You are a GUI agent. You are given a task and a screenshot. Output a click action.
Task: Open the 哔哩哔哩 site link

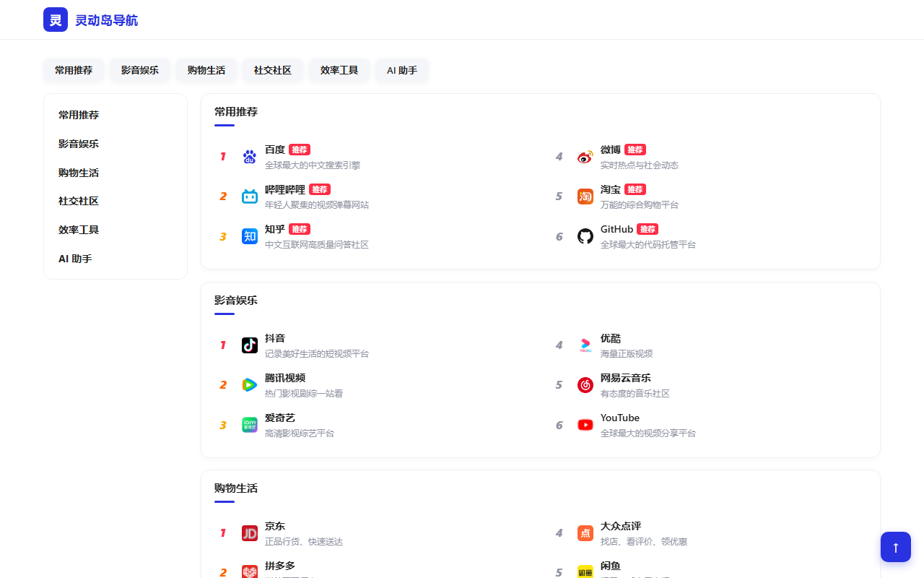coord(285,189)
